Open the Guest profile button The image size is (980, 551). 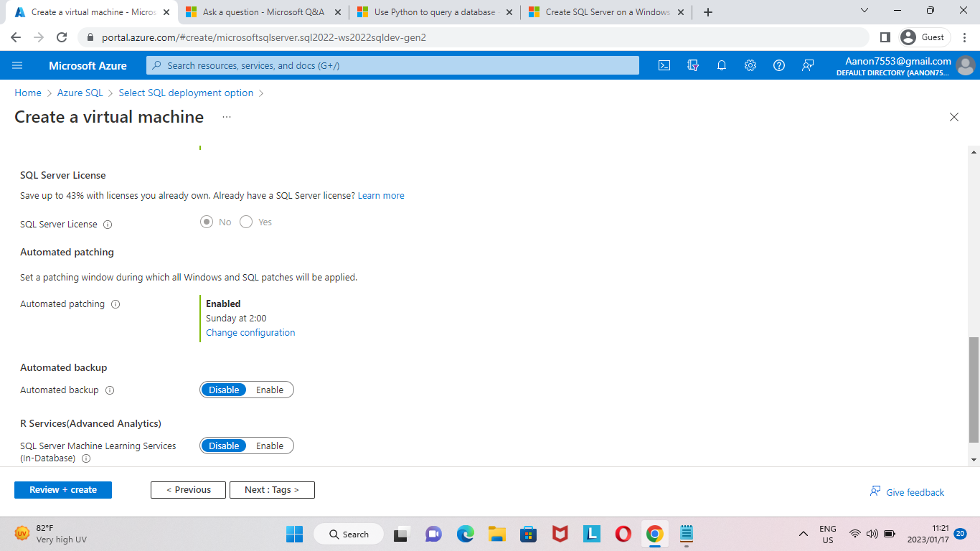pos(924,37)
